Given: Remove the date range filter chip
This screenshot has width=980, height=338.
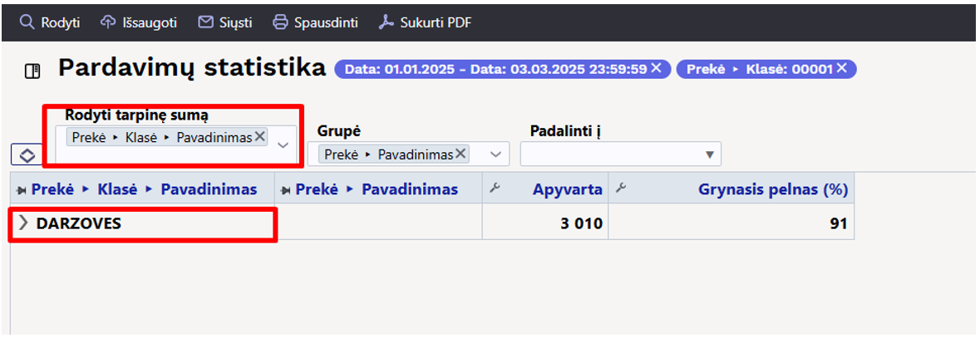Looking at the screenshot, I should tap(656, 69).
